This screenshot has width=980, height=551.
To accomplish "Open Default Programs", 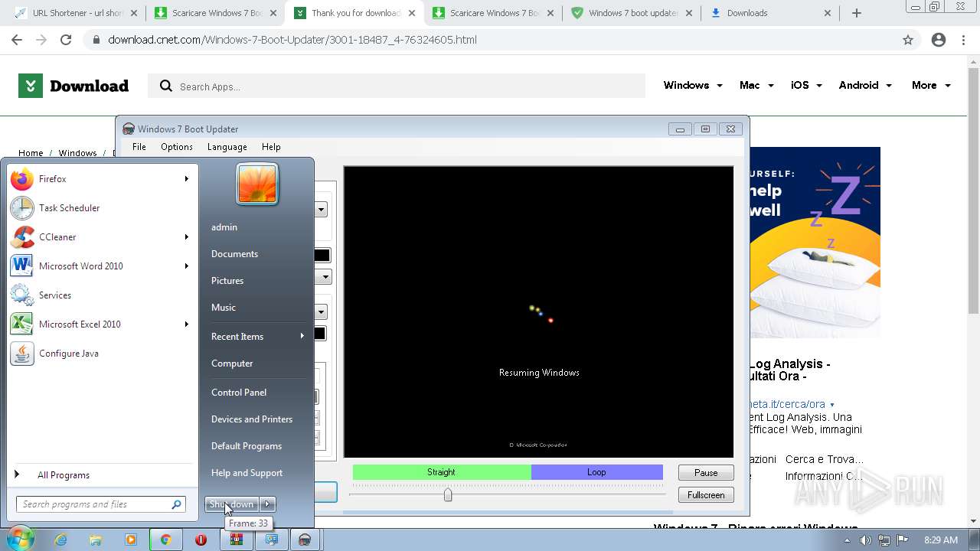I will pos(256,446).
